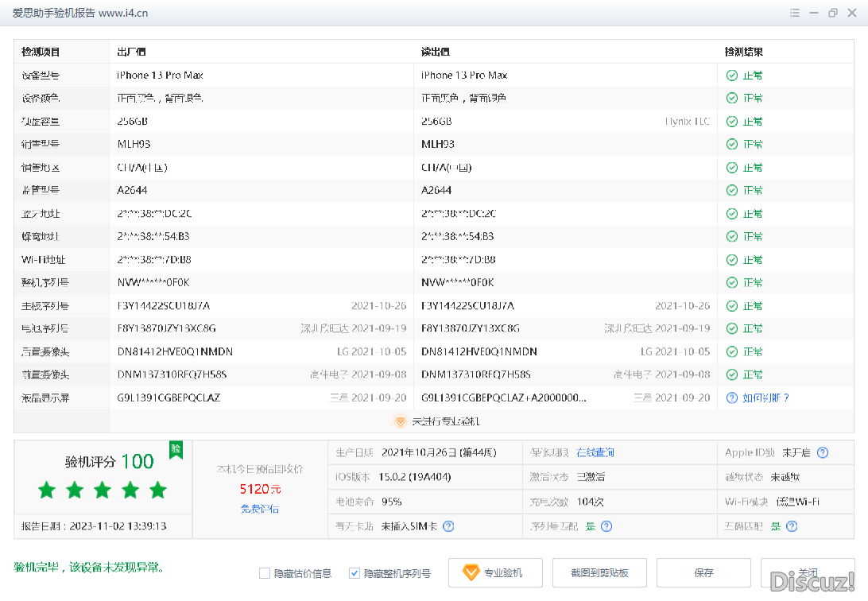Select factory mainboard serial F3Y14422SCU18J7A
Image resolution: width=868 pixels, height=601 pixels.
163,305
